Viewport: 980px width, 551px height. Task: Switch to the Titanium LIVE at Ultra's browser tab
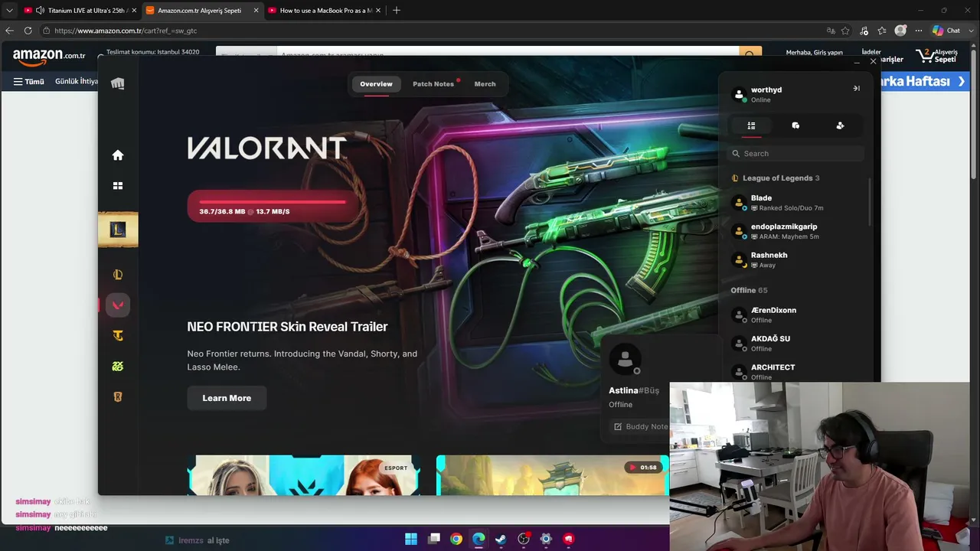click(80, 11)
